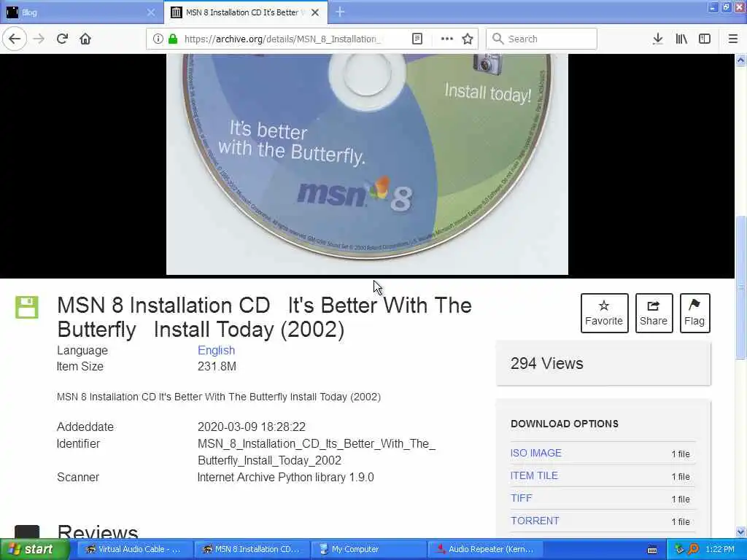Click the scroll up arrow of the page scrollbar
This screenshot has width=747, height=560.
741,61
